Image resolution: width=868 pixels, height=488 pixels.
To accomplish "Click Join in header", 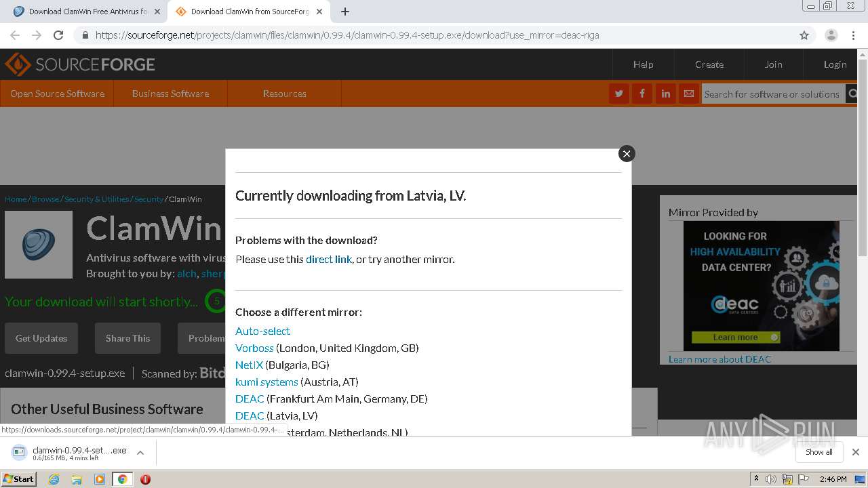I will coord(773,64).
